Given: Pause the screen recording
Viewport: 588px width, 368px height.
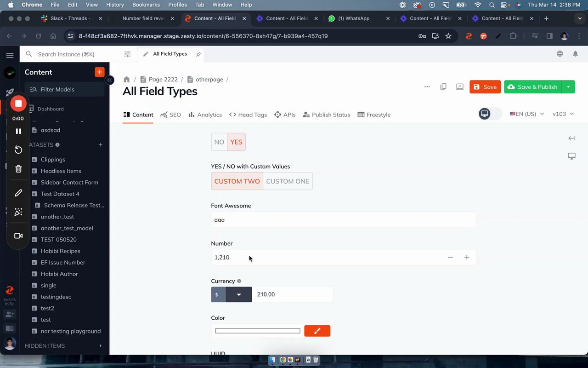Looking at the screenshot, I should pos(18,131).
